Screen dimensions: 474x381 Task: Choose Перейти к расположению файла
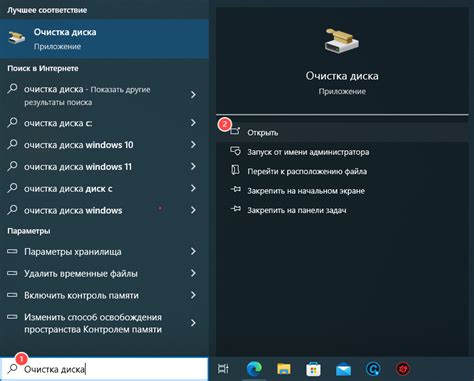coord(342,171)
